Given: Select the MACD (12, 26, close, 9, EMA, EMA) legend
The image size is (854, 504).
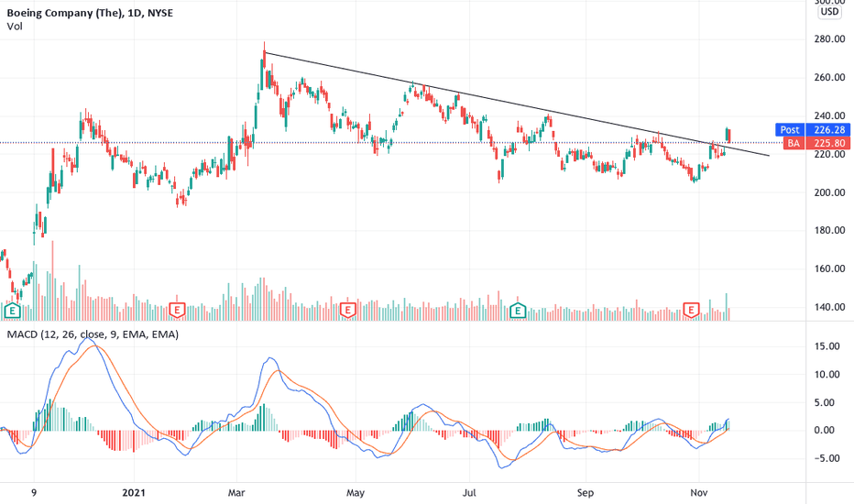Looking at the screenshot, I should click(93, 334).
